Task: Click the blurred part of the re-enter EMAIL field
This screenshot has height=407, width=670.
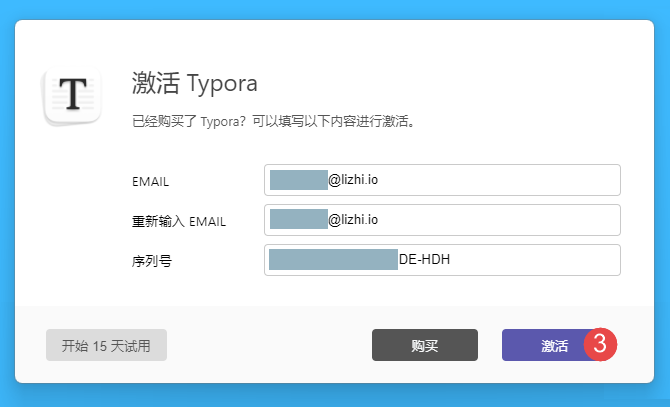Action: (x=298, y=220)
